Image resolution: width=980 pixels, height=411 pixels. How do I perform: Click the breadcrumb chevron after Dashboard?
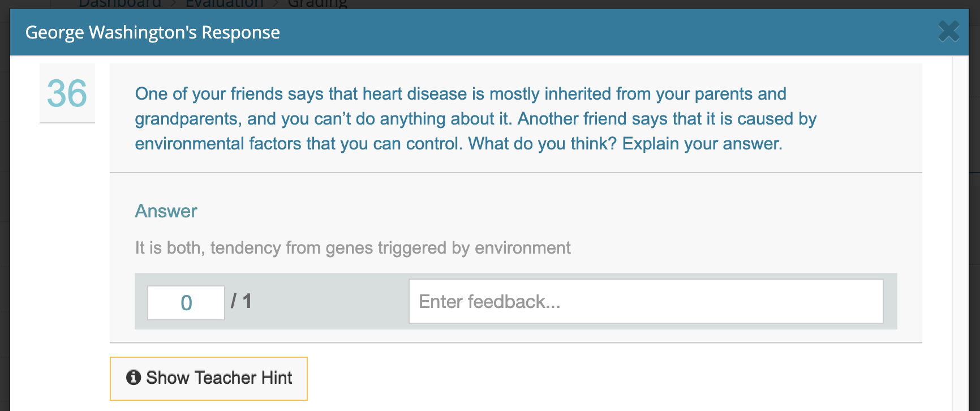[173, 3]
